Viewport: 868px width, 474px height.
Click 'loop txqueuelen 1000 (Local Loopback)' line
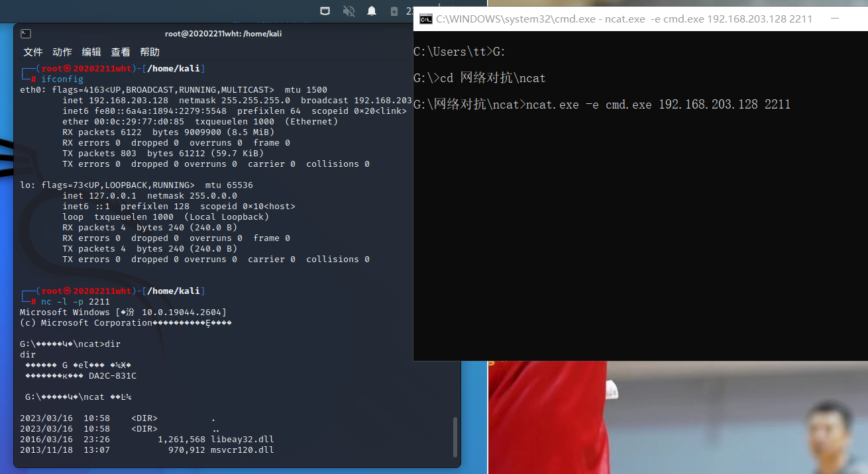tap(166, 217)
